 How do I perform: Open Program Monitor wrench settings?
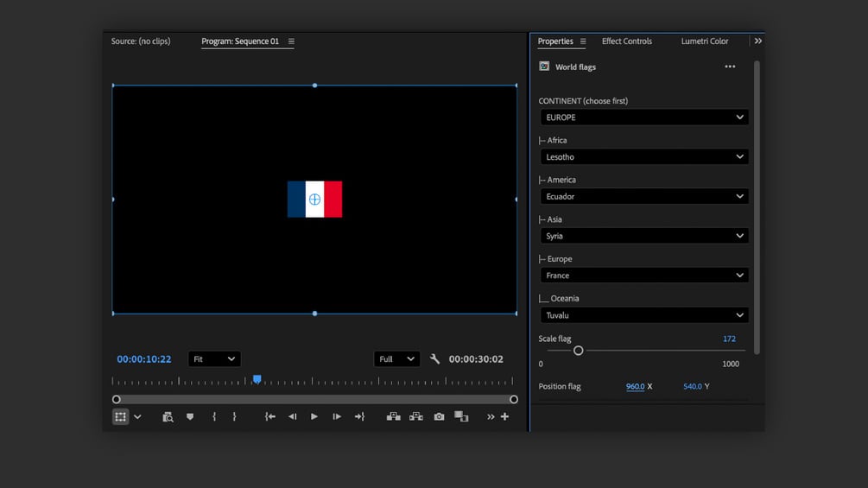coord(434,359)
